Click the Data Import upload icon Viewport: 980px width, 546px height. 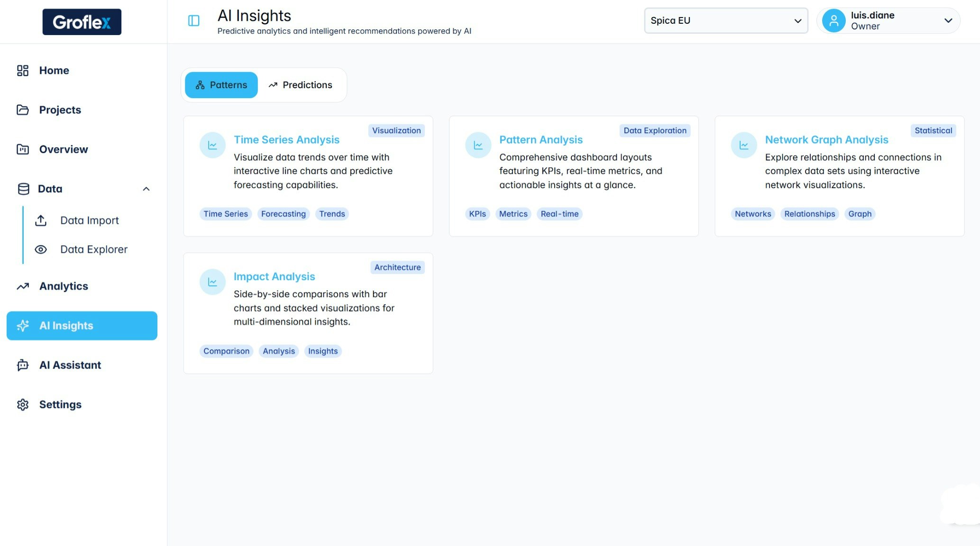tap(41, 220)
